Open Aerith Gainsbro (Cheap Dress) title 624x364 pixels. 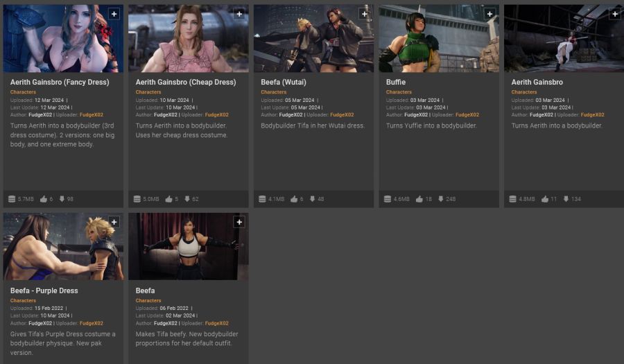coord(186,83)
